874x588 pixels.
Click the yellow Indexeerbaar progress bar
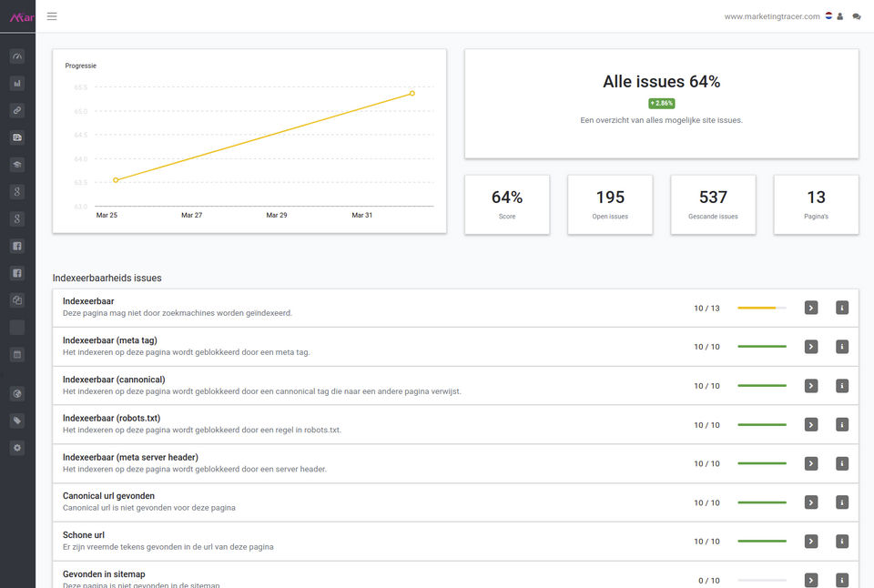click(x=761, y=308)
